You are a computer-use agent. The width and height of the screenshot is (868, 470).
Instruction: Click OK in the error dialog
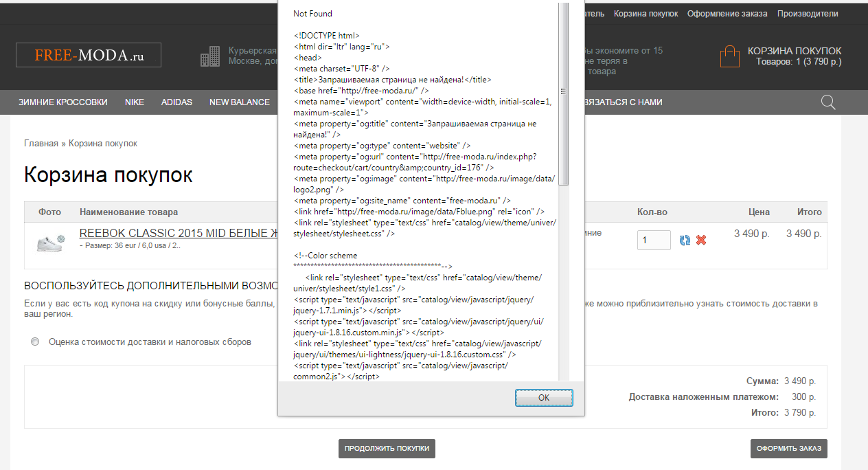pyautogui.click(x=544, y=398)
